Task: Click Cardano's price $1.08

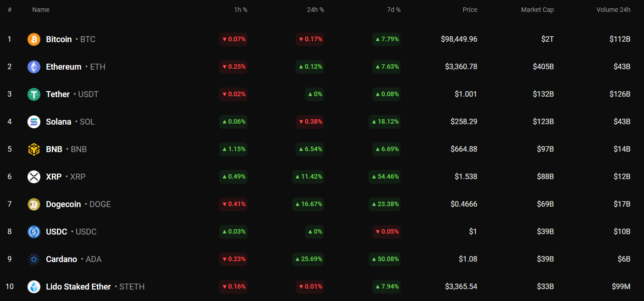Action: pos(468,259)
